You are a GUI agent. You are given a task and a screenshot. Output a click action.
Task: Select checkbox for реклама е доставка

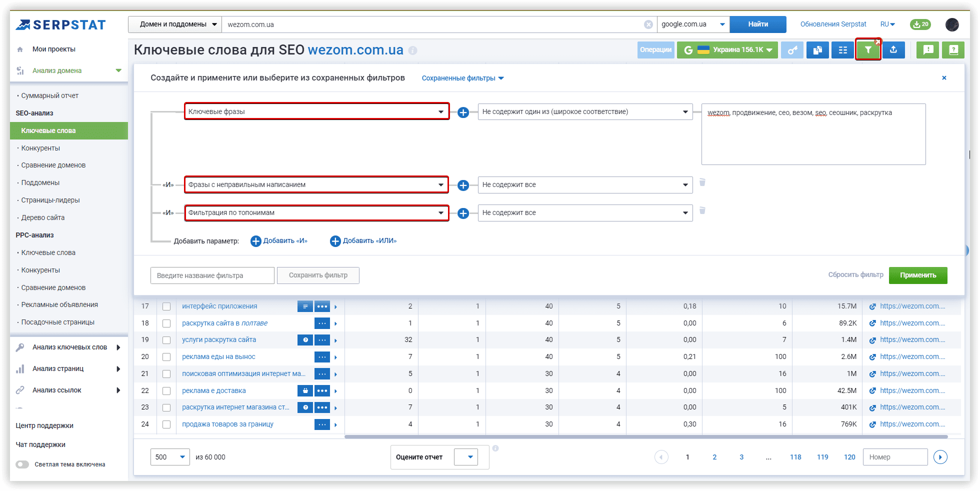tap(166, 391)
